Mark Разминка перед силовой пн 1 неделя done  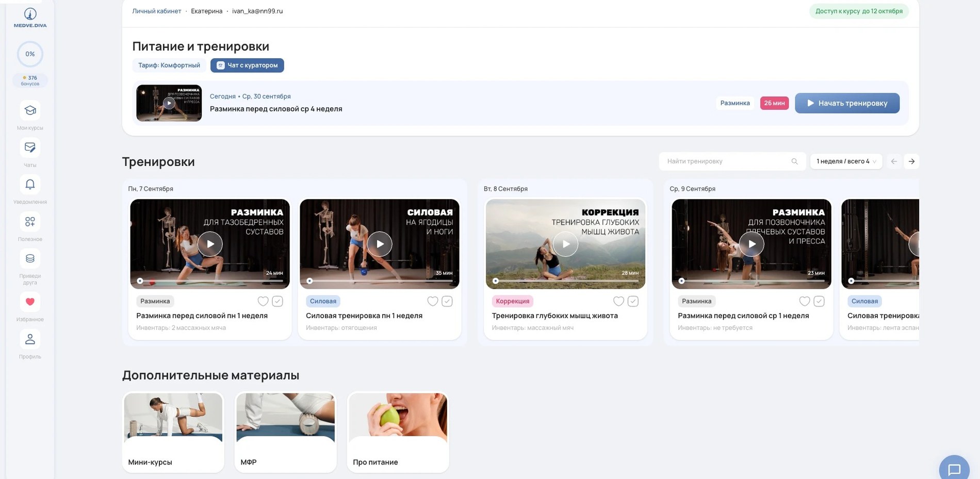point(277,301)
